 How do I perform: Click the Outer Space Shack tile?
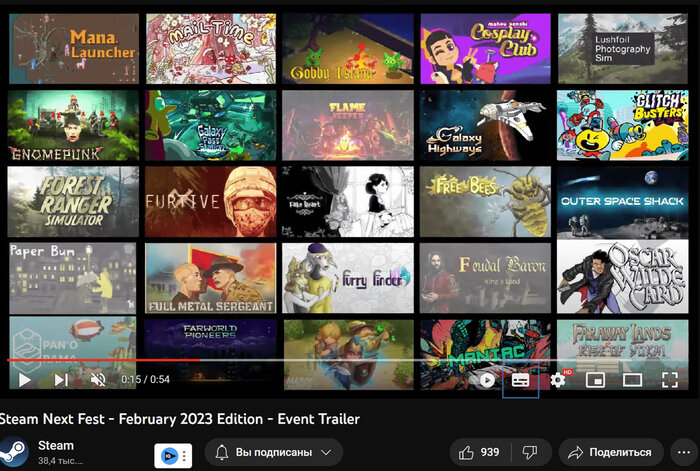tap(623, 202)
